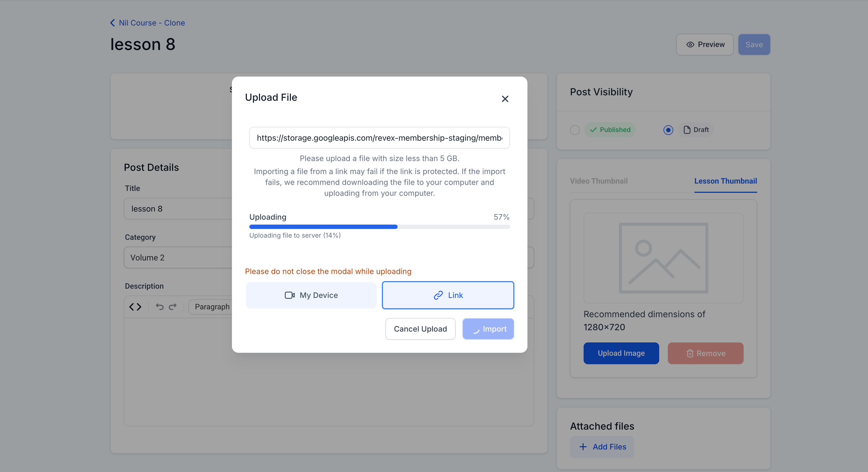868x472 pixels.
Task: Click the back chevron beside Nil Course
Action: 112,23
